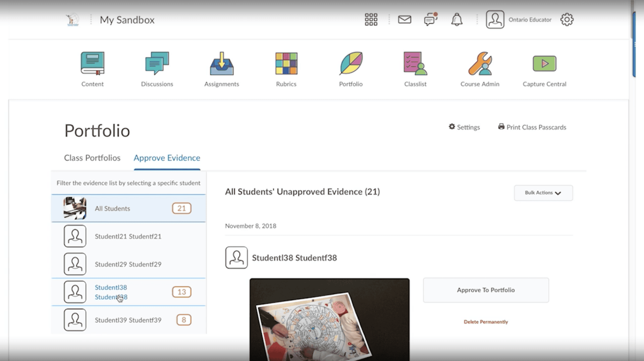644x361 pixels.
Task: Check the message envelope icon
Action: tap(405, 19)
